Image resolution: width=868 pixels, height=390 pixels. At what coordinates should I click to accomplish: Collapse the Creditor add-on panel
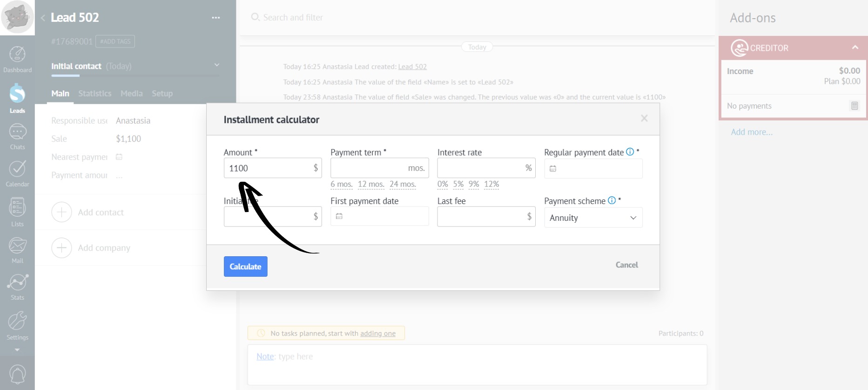point(855,48)
